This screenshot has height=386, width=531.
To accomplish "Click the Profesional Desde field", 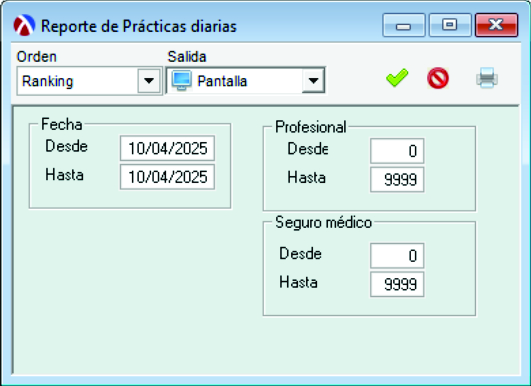I will tap(397, 151).
